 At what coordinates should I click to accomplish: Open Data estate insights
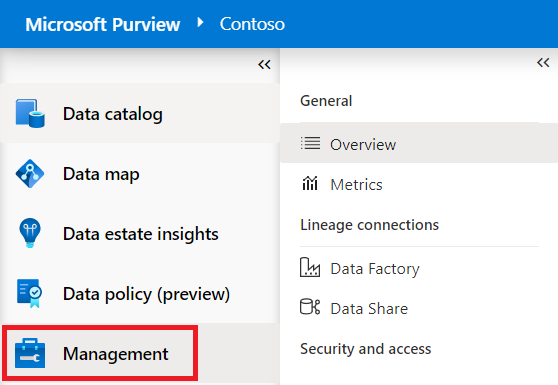coord(140,233)
